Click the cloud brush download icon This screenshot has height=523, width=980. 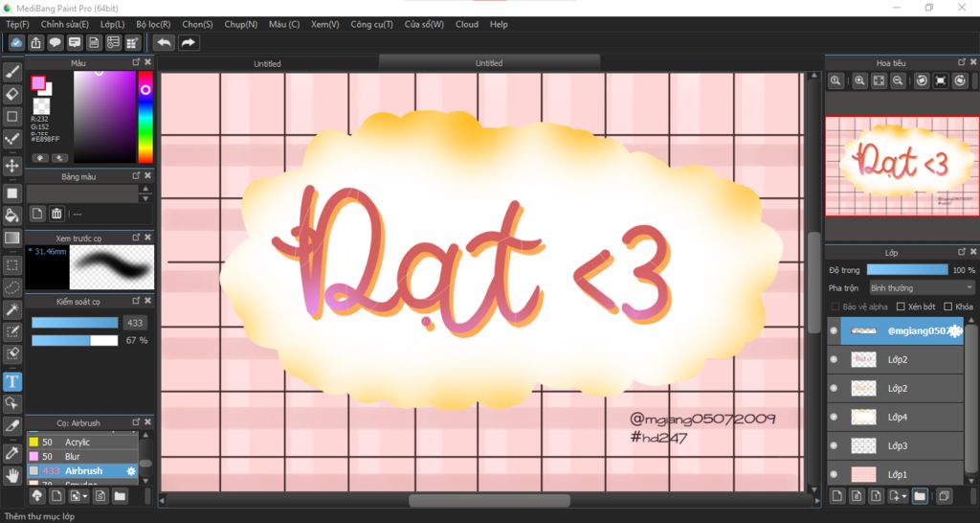click(37, 496)
